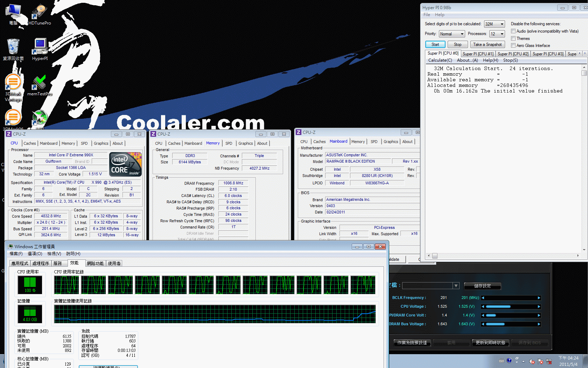The width and height of the screenshot is (588, 368).
Task: Open the Priority Normal dropdown
Action: click(452, 34)
